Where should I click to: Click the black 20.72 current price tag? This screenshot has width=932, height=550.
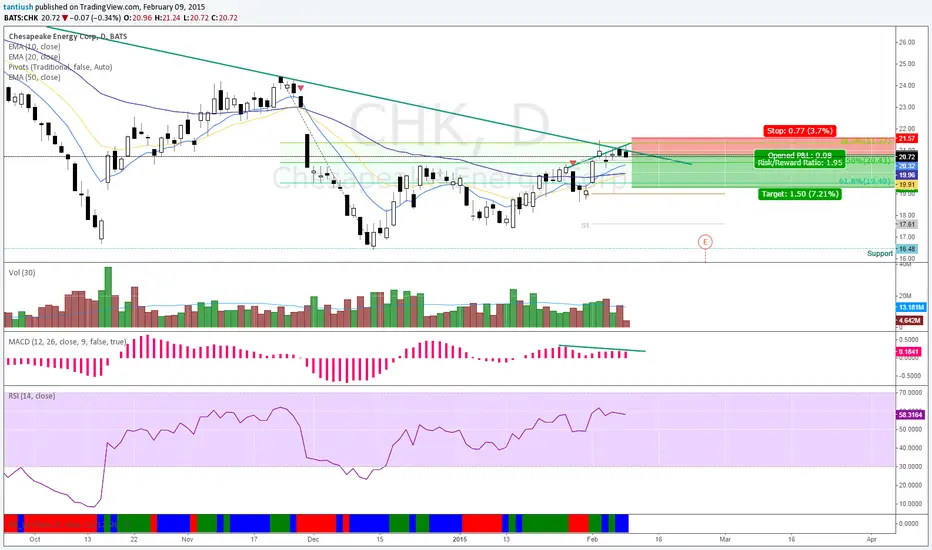[x=906, y=157]
